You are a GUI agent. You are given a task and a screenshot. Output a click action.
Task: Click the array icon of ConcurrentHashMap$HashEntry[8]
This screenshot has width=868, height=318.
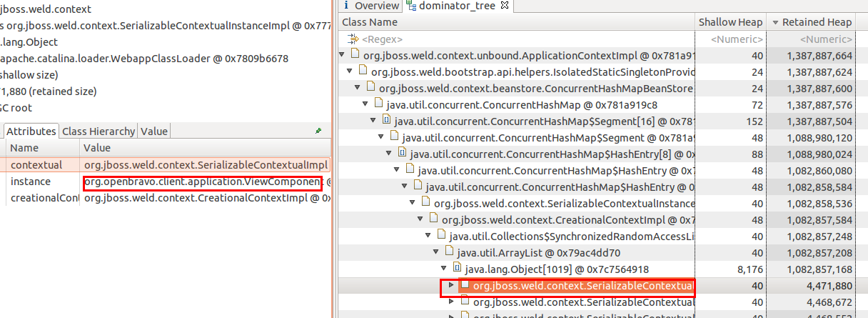pyautogui.click(x=402, y=154)
